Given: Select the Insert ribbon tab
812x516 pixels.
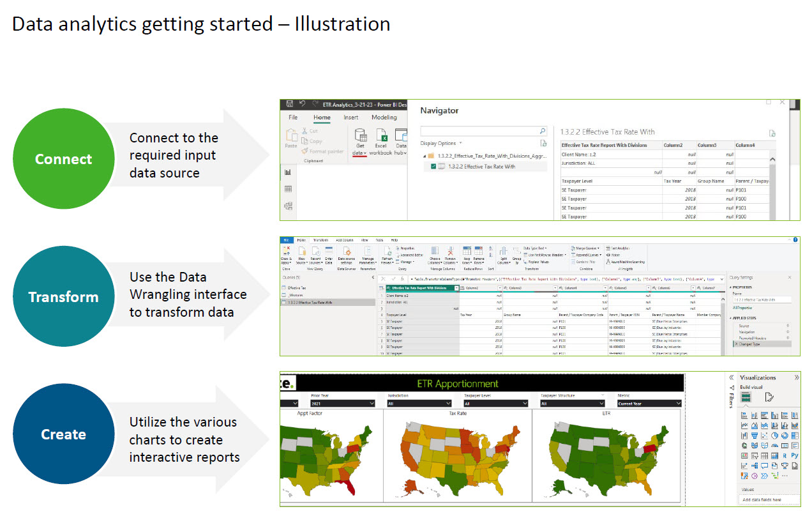Looking at the screenshot, I should [x=350, y=118].
